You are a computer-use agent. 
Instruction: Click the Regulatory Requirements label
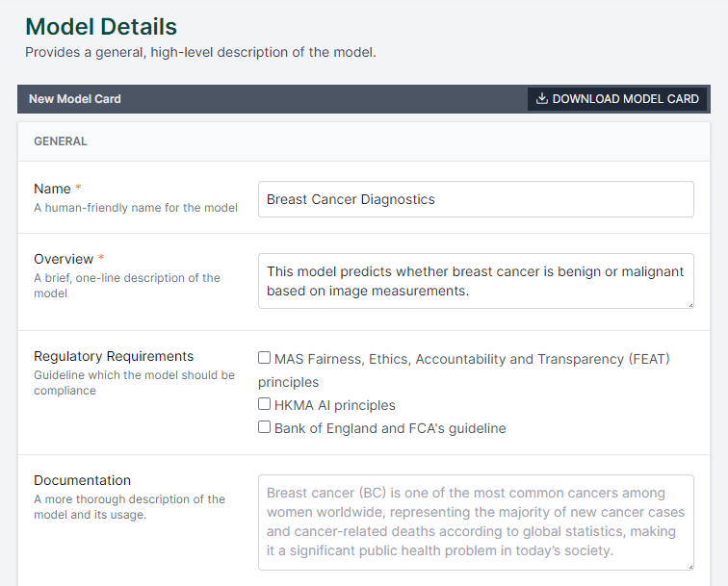click(x=114, y=356)
